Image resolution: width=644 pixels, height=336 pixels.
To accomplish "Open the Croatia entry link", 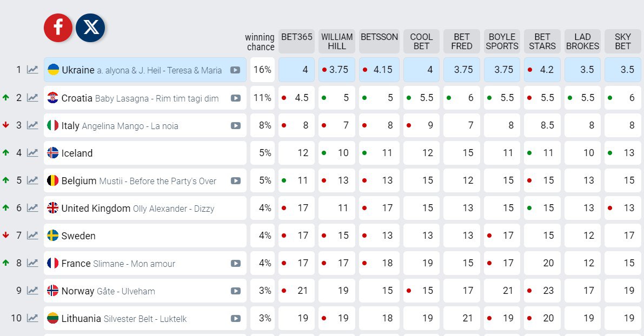I will 77,98.
